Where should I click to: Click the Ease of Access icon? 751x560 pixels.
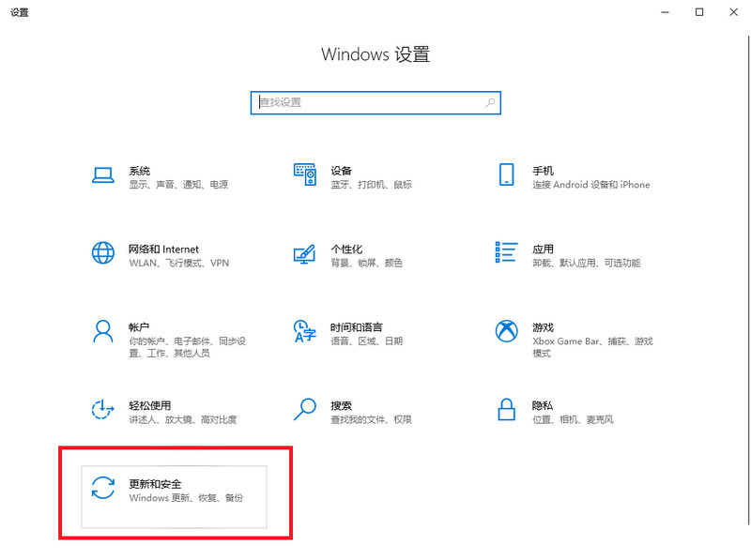[103, 410]
